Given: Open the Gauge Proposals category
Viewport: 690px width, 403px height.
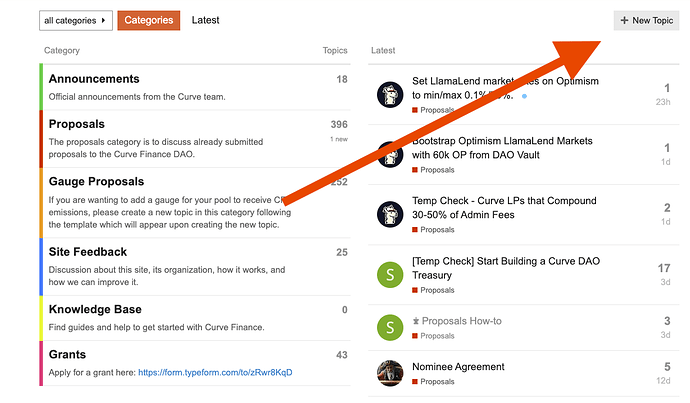Looking at the screenshot, I should 96,182.
